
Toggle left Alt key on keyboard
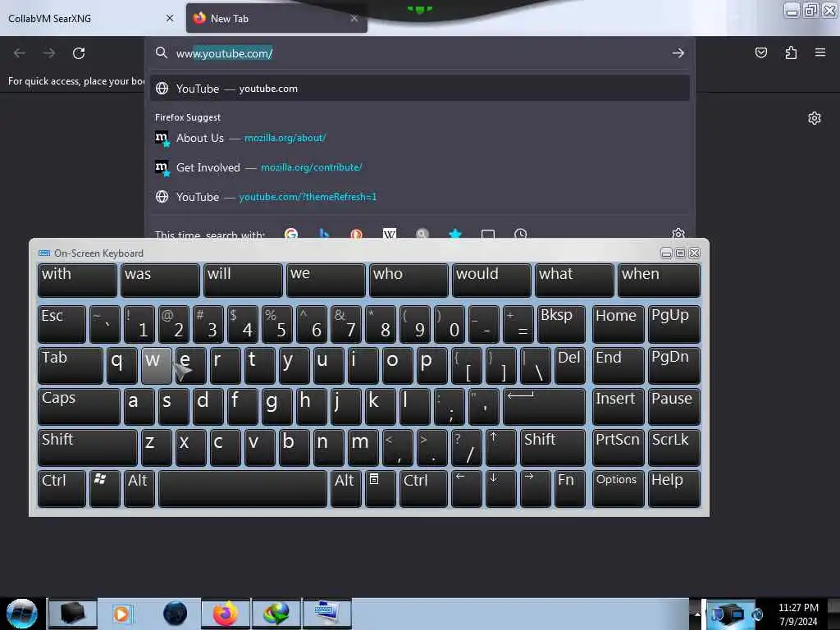tap(139, 488)
